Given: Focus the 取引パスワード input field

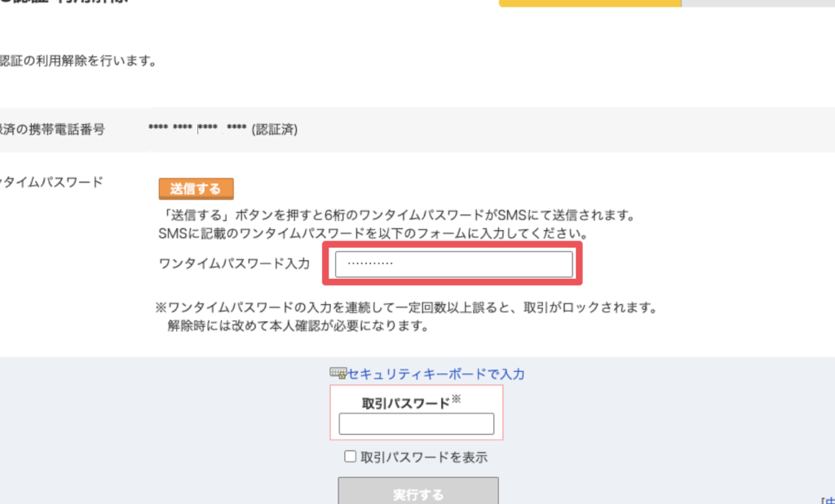Looking at the screenshot, I should 416,424.
